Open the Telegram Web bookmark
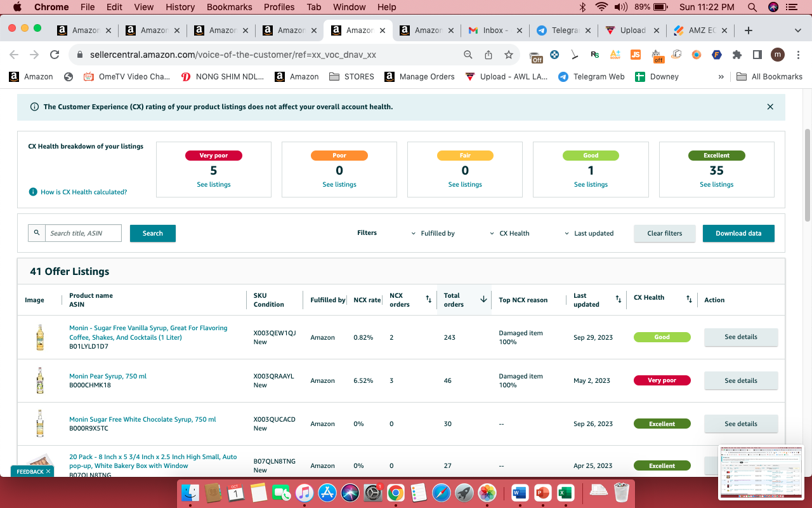 tap(591, 77)
